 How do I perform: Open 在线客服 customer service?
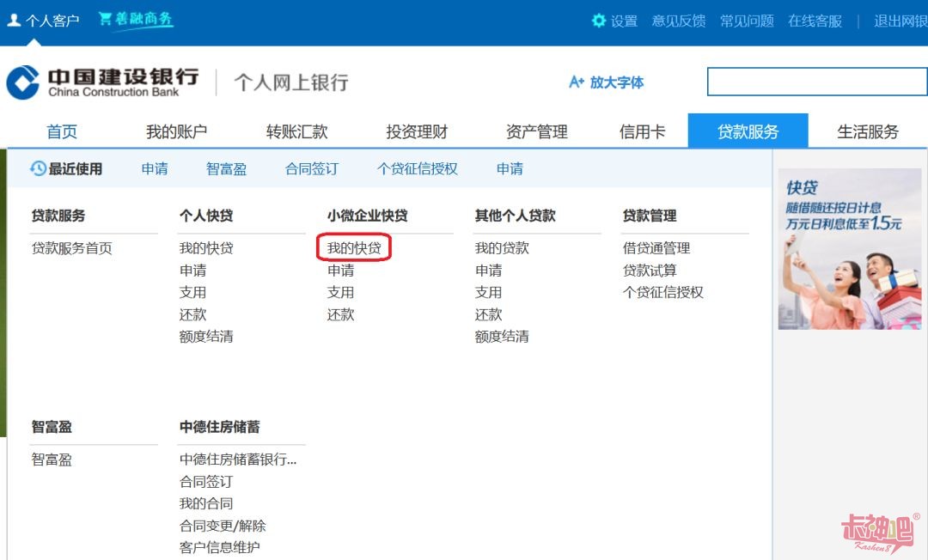816,21
